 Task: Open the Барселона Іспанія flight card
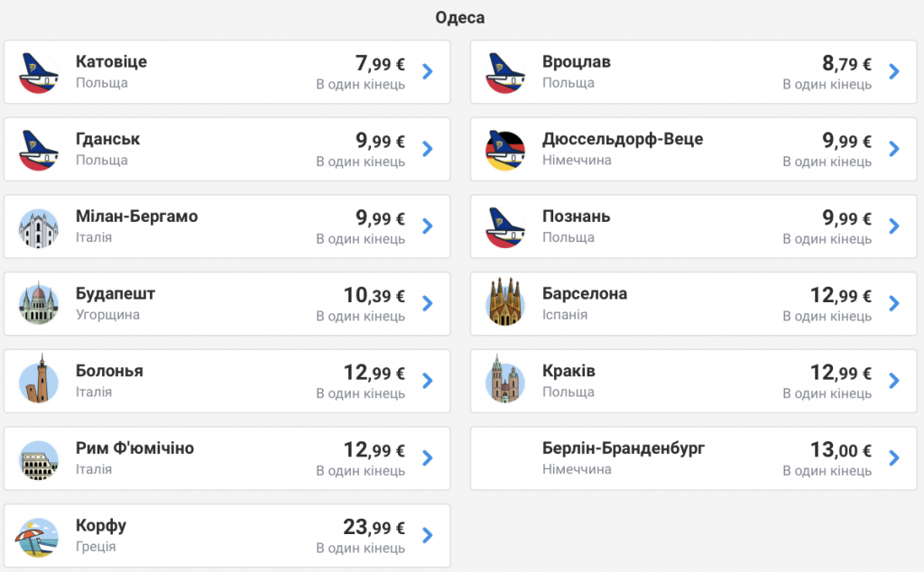(x=694, y=304)
